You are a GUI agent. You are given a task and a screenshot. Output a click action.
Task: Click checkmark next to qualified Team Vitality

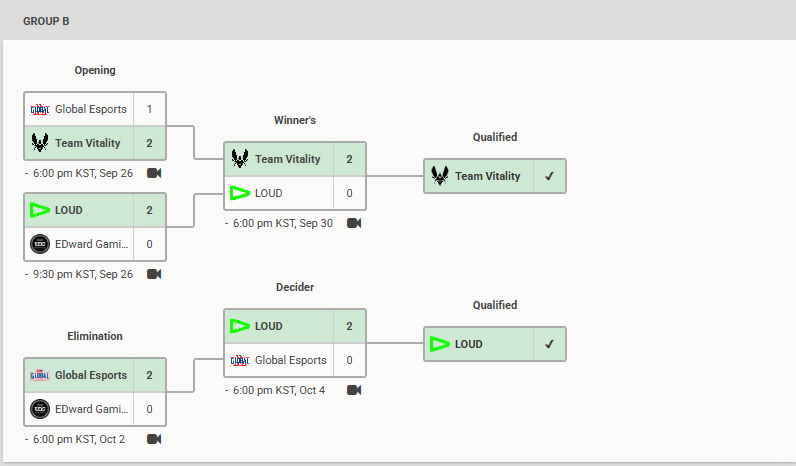click(x=549, y=176)
